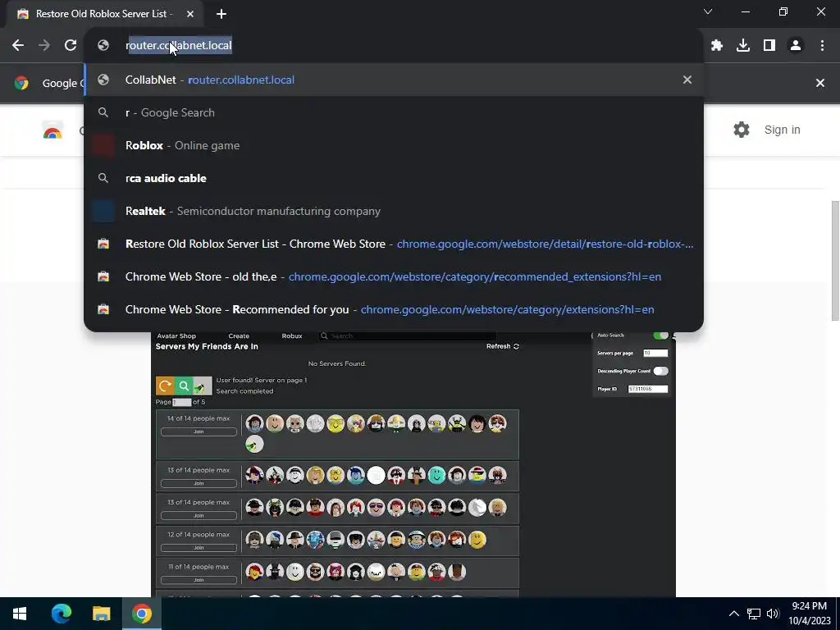The height and width of the screenshot is (630, 840).
Task: Click the green magnifier search button
Action: tap(184, 386)
